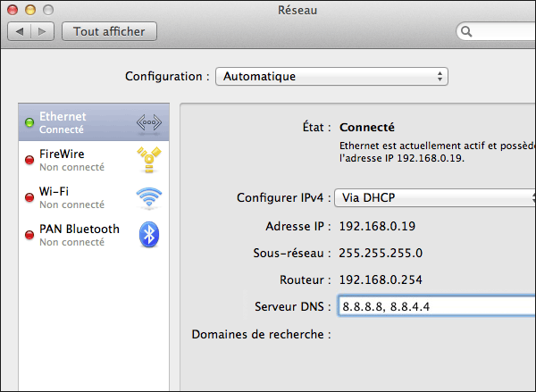Select the Wi-Fi service label

tap(54, 191)
